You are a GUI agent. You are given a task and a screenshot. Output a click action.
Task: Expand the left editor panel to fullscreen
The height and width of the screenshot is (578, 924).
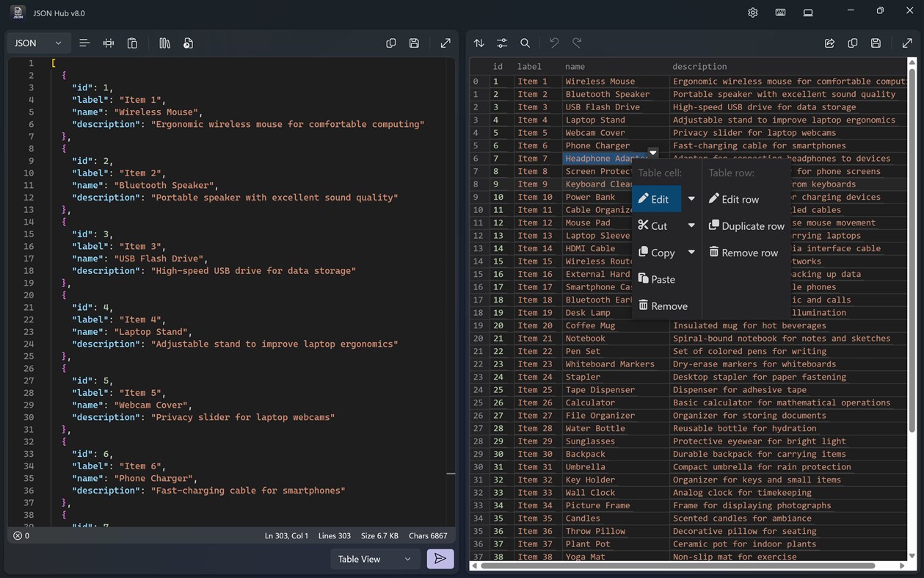[445, 43]
